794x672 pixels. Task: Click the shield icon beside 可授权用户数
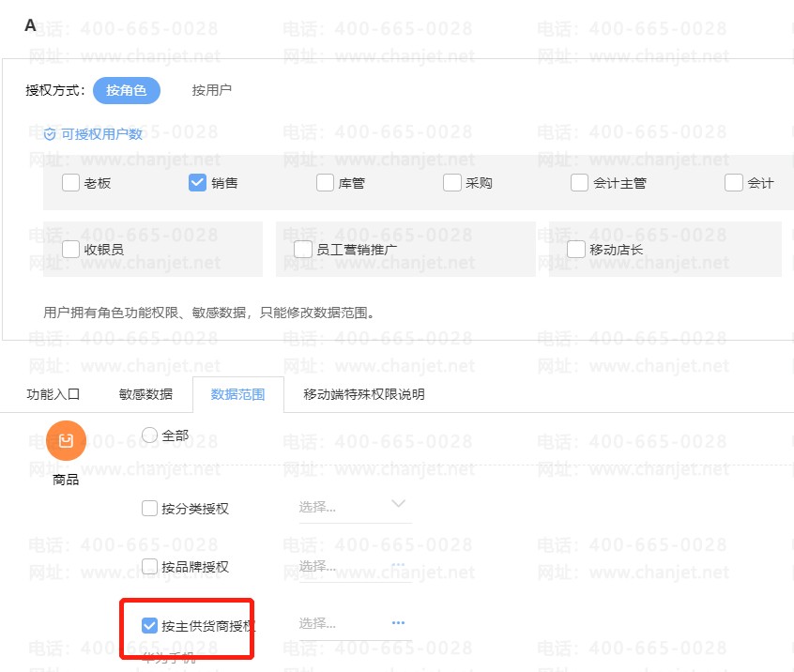click(x=50, y=135)
